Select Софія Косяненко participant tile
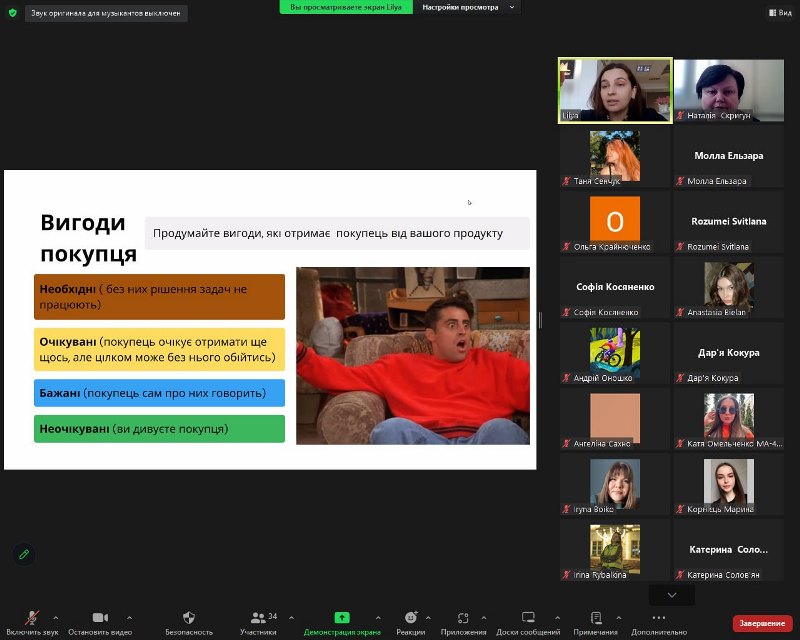The height and width of the screenshot is (640, 800). 615,287
